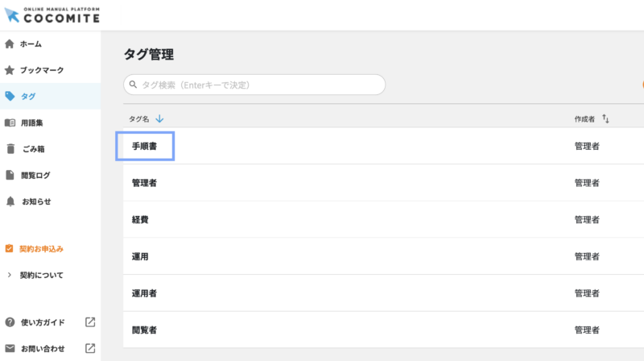Click the notification bell icon
Image resolution: width=644 pixels, height=361 pixels.
coord(10,201)
